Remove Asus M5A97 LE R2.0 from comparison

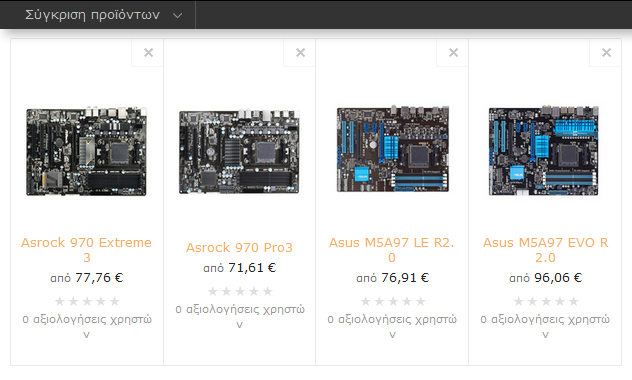(x=453, y=52)
